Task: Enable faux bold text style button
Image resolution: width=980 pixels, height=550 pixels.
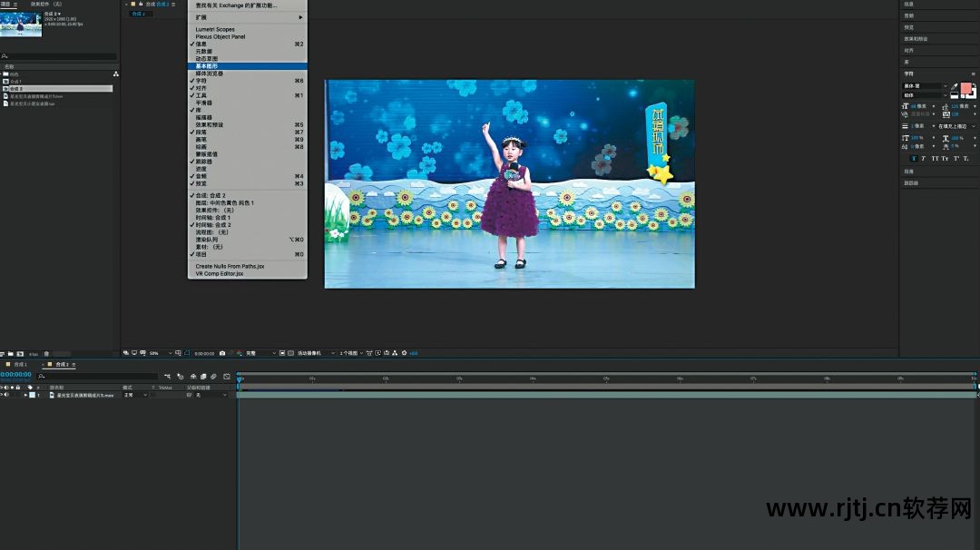Action: coord(913,158)
